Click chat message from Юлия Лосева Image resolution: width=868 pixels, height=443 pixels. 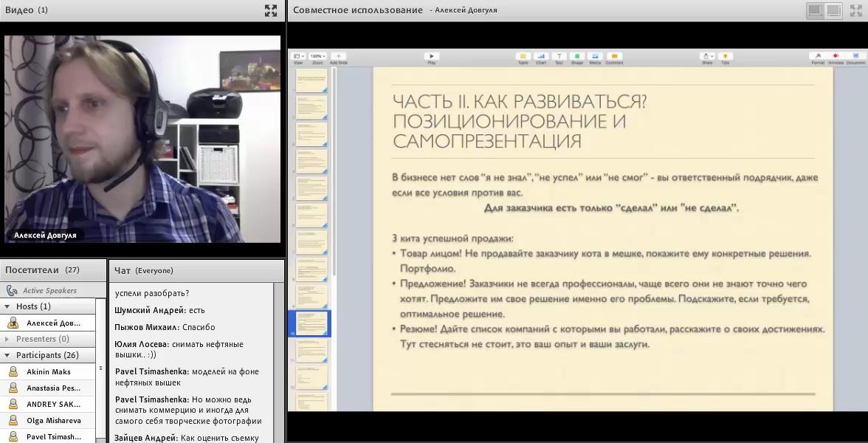pos(179,349)
